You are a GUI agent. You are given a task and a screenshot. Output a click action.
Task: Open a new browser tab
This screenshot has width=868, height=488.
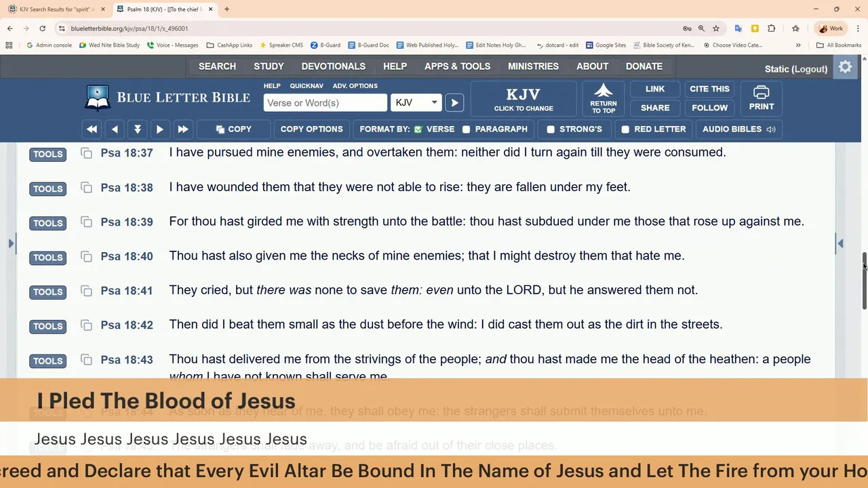(226, 9)
